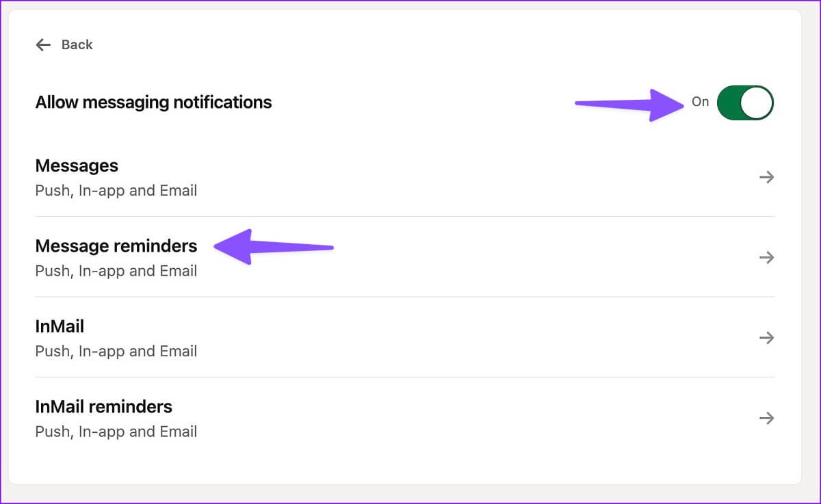821x504 pixels.
Task: Click the purple arrow pointing at the toggle
Action: (629, 104)
